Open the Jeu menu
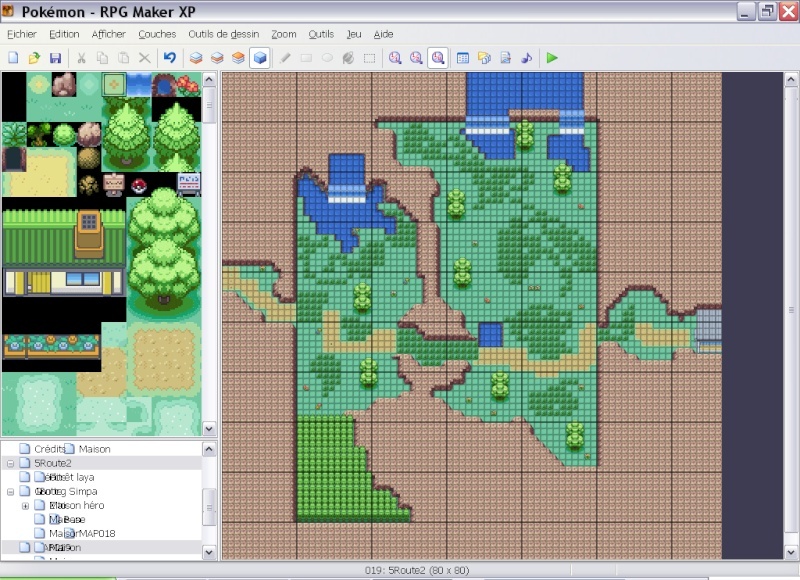Viewport: 800px width, 580px height. click(354, 34)
